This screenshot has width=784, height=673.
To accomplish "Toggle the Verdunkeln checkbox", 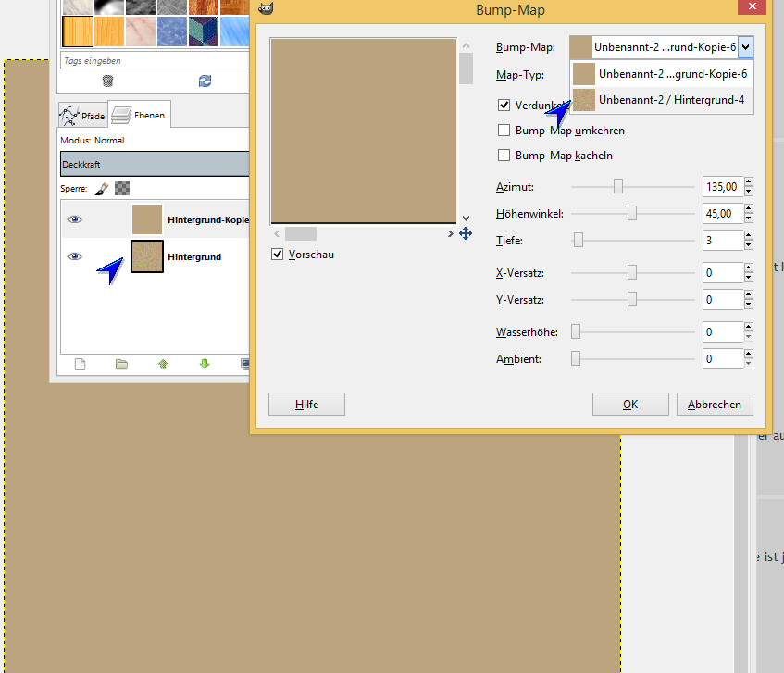I will click(x=504, y=105).
